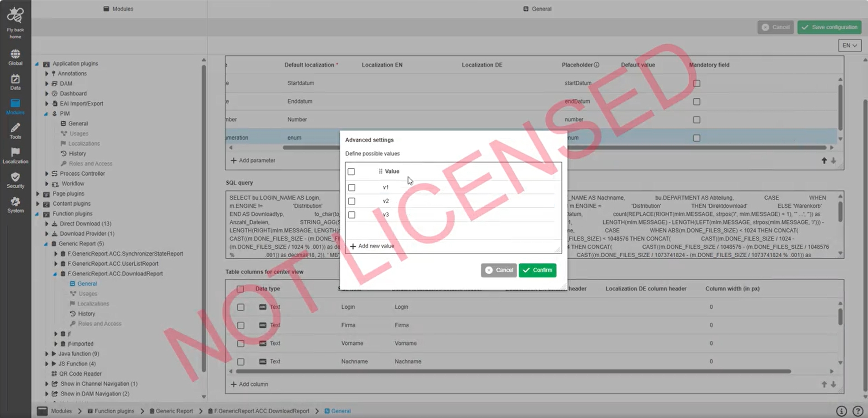868x418 pixels.
Task: Select the Firma column row checkbox
Action: tap(241, 326)
